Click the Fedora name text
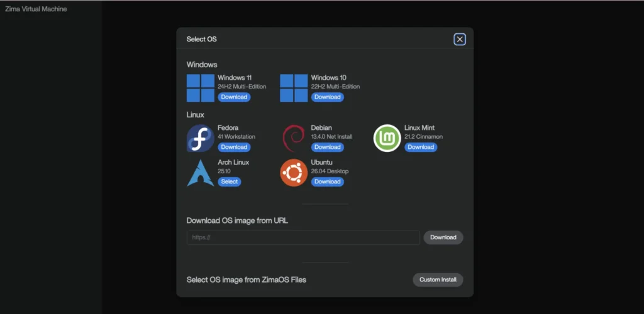The image size is (644, 314). [228, 128]
